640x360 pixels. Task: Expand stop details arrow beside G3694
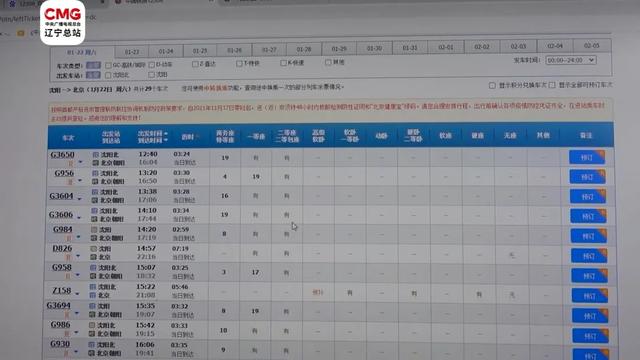pyautogui.click(x=77, y=313)
